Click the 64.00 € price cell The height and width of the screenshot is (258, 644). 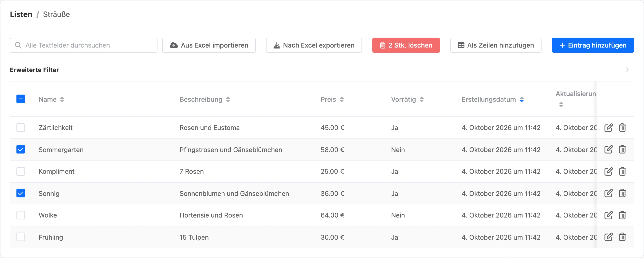(332, 215)
